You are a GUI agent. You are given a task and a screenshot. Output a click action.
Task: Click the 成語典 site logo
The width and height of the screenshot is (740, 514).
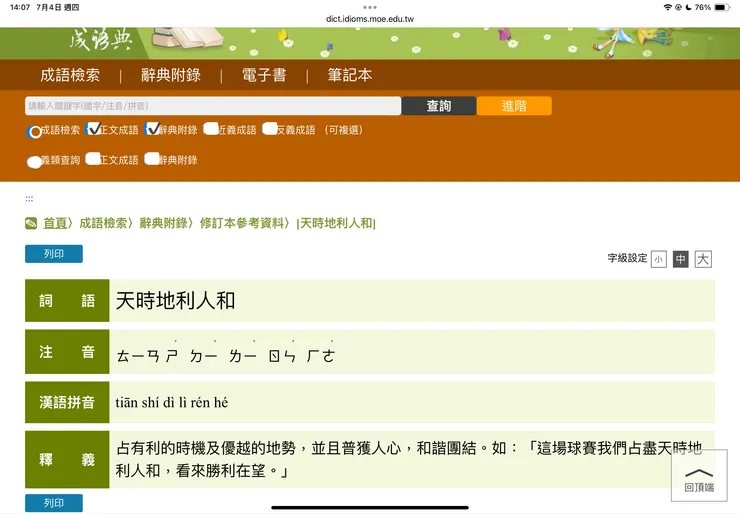[101, 40]
